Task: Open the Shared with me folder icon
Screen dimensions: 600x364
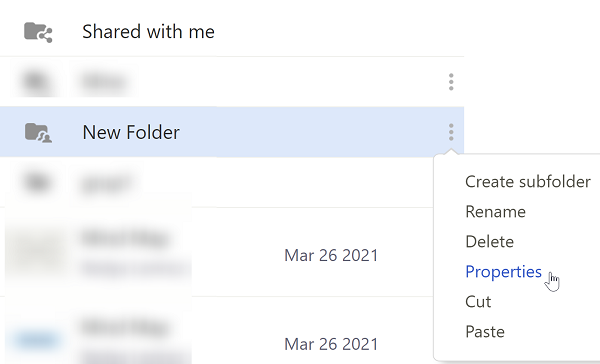Action: click(38, 32)
